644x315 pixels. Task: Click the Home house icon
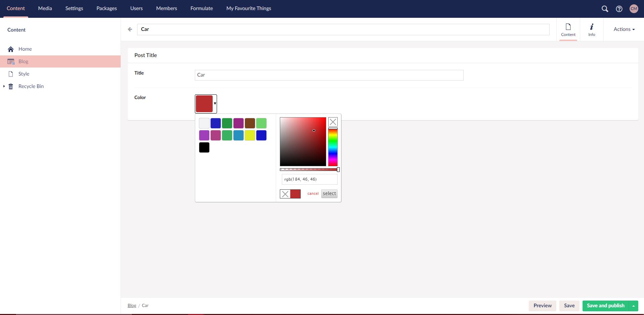(11, 49)
